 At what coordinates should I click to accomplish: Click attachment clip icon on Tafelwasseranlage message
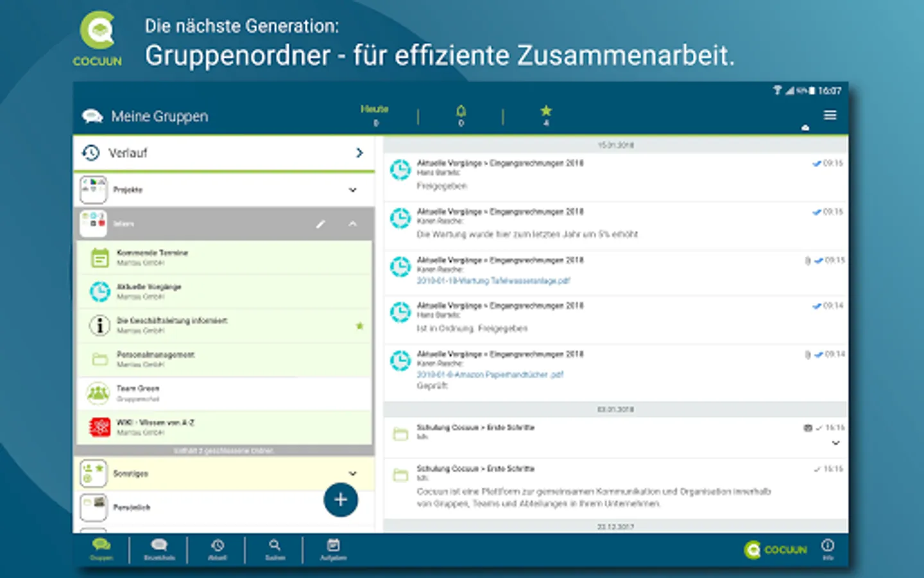(x=807, y=261)
